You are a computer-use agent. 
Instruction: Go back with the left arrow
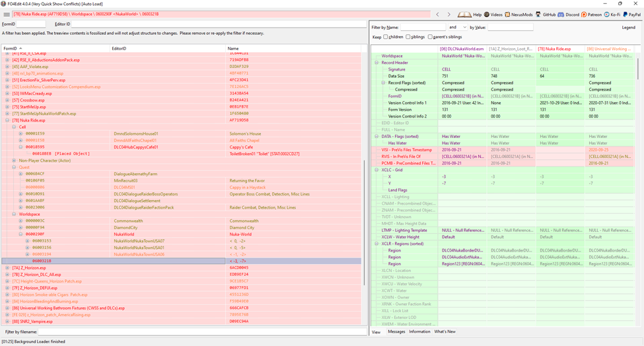pyautogui.click(x=437, y=15)
